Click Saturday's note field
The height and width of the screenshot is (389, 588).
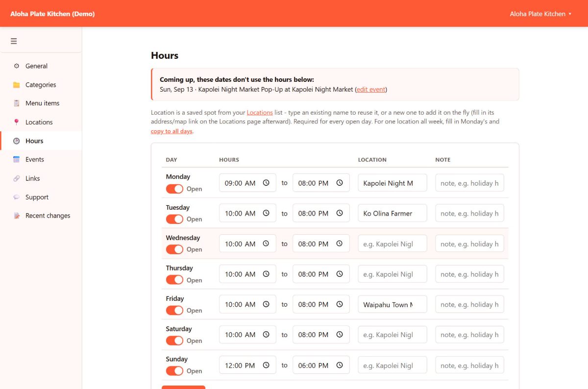469,335
